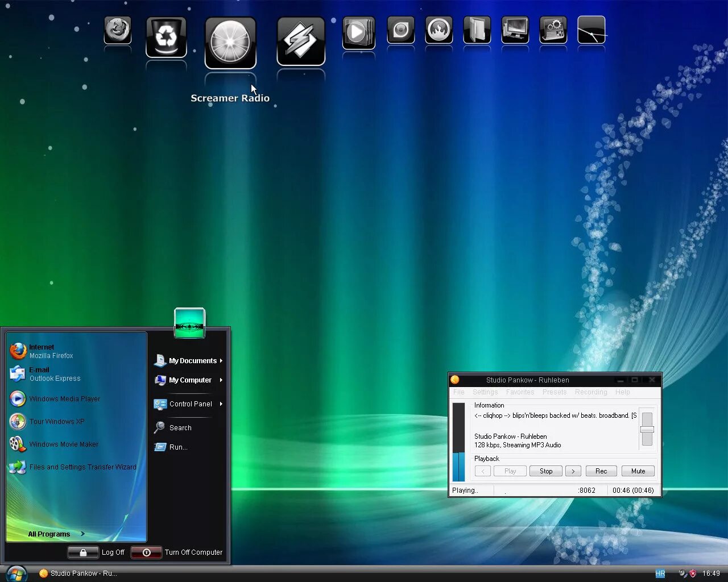Click the Run icon in Start menu

click(x=160, y=447)
